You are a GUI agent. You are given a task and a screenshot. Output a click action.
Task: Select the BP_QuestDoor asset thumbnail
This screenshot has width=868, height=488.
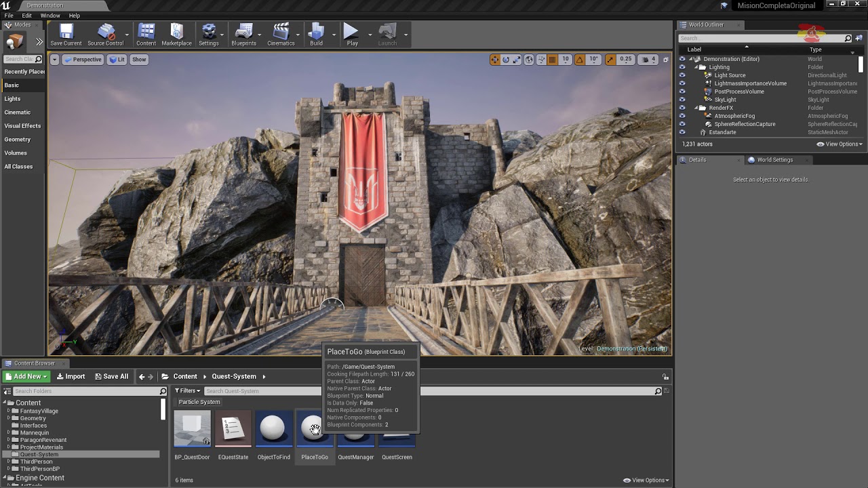click(192, 429)
